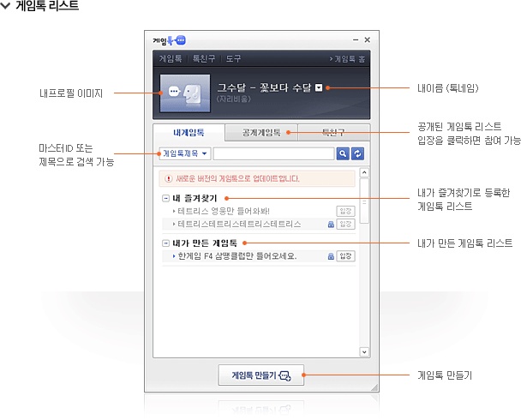Switch to the 톡친구 tab
The image size is (527, 420).
click(334, 133)
